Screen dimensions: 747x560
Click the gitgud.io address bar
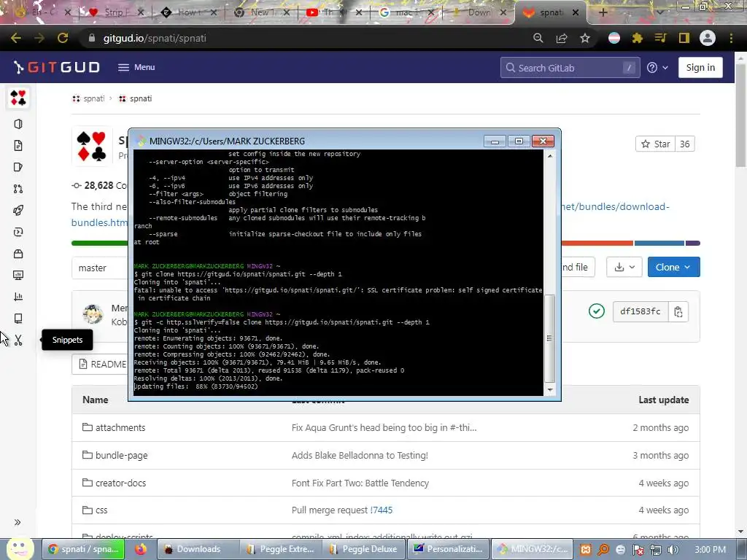pyautogui.click(x=305, y=38)
